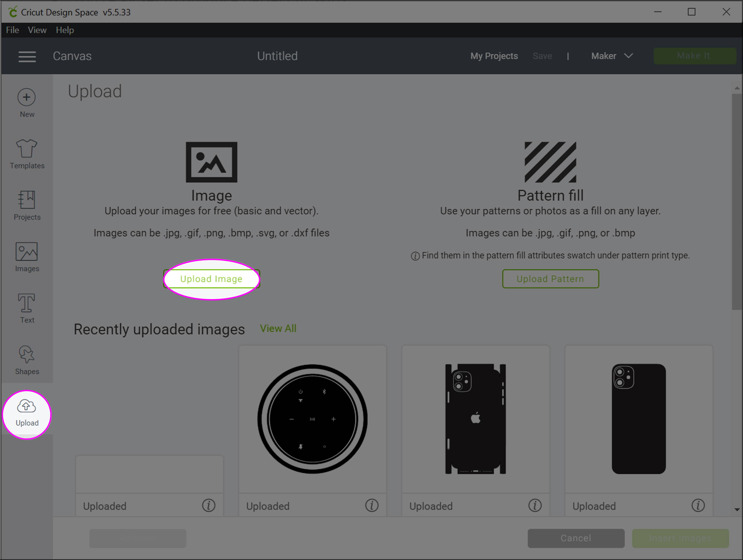Select the blank first uploaded thumbnail
The width and height of the screenshot is (743, 560).
click(149, 474)
